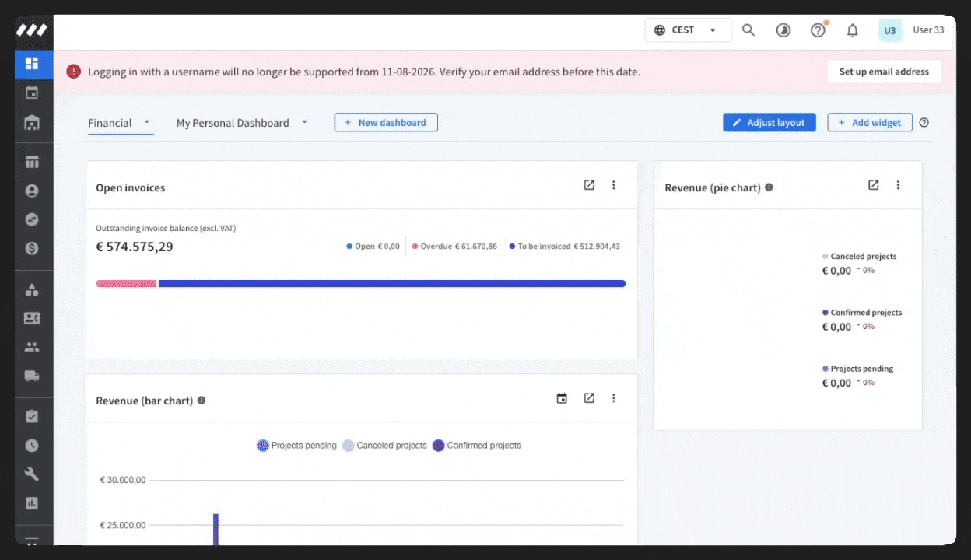Click the User 33 name
Image resolution: width=971 pixels, height=560 pixels.
928,30
